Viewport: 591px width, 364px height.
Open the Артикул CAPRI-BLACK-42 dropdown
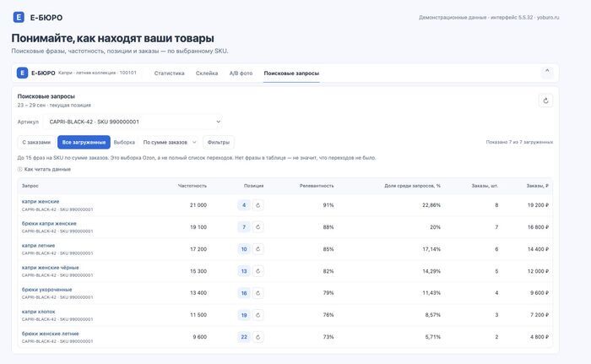133,122
